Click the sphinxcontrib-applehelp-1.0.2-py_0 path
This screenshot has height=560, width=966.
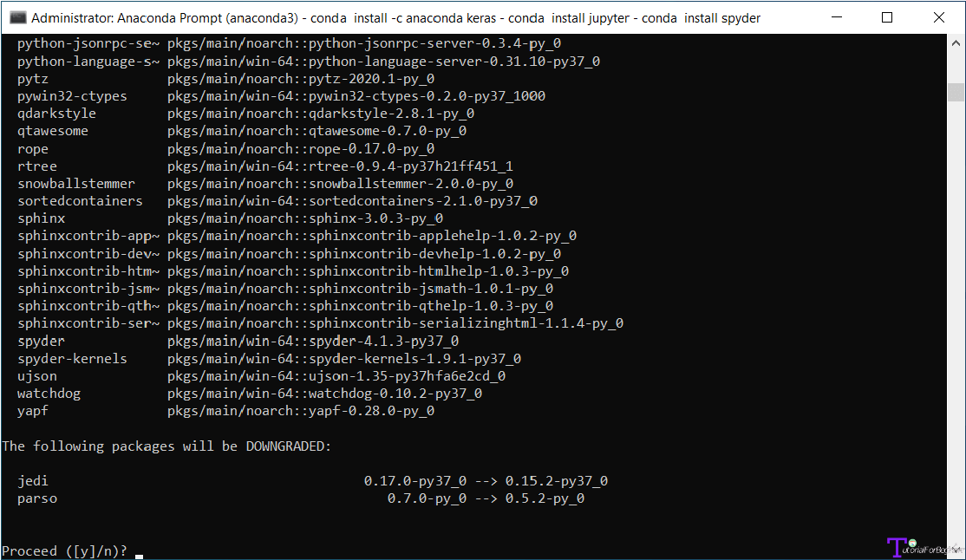click(371, 236)
